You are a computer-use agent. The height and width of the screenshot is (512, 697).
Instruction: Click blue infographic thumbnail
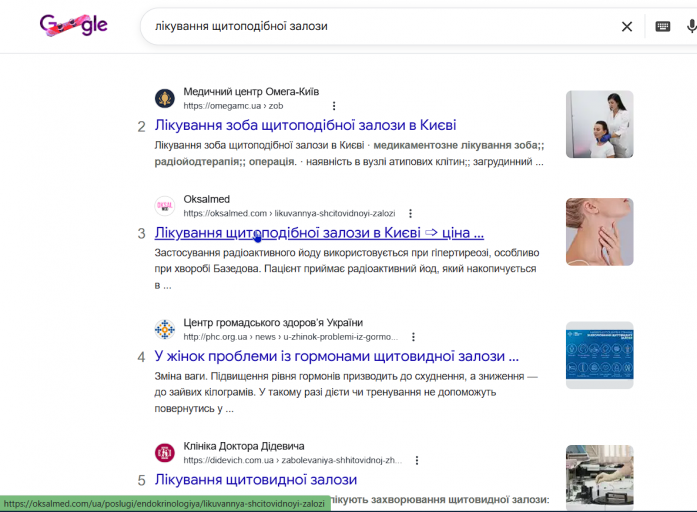pyautogui.click(x=600, y=355)
